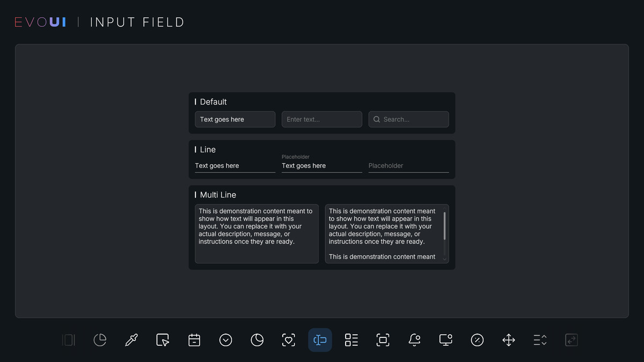Image resolution: width=644 pixels, height=362 pixels.
Task: Click the Search input field
Action: pos(408,119)
